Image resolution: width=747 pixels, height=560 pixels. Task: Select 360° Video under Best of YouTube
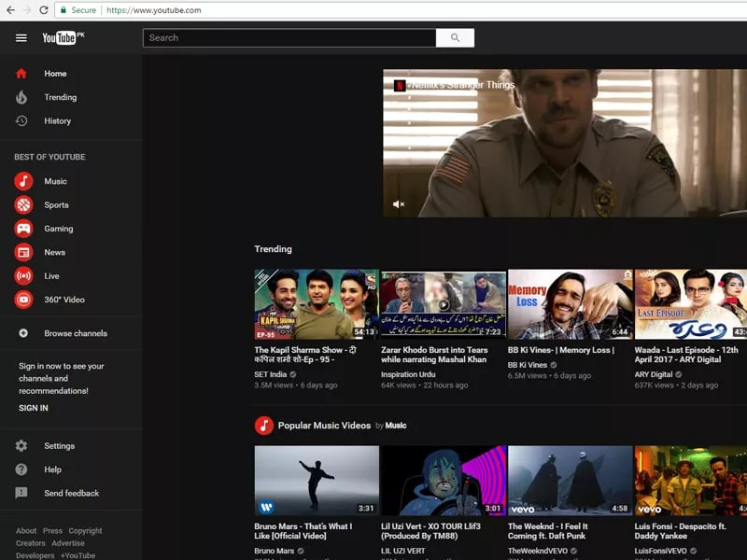[x=64, y=300]
